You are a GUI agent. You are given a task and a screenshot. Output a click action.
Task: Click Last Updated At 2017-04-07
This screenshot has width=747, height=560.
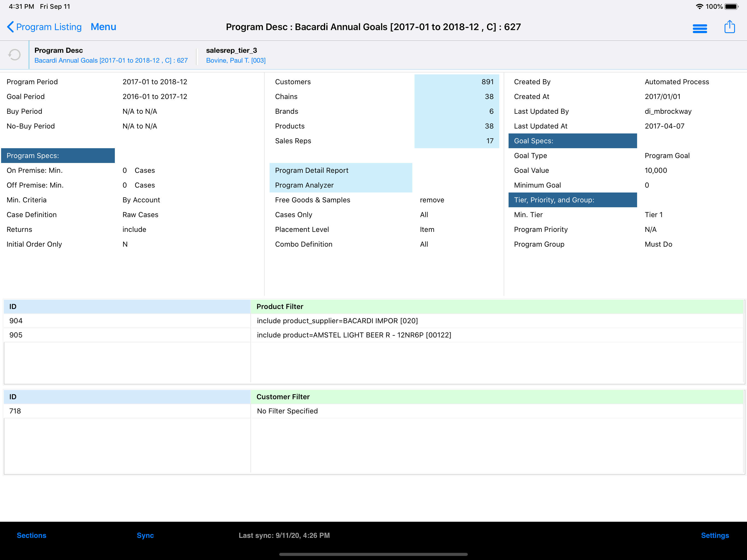[664, 126]
